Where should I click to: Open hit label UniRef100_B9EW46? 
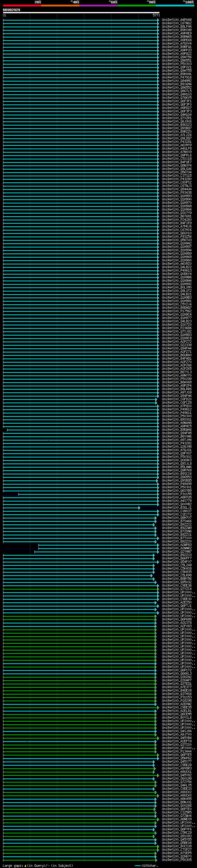(176, 430)
